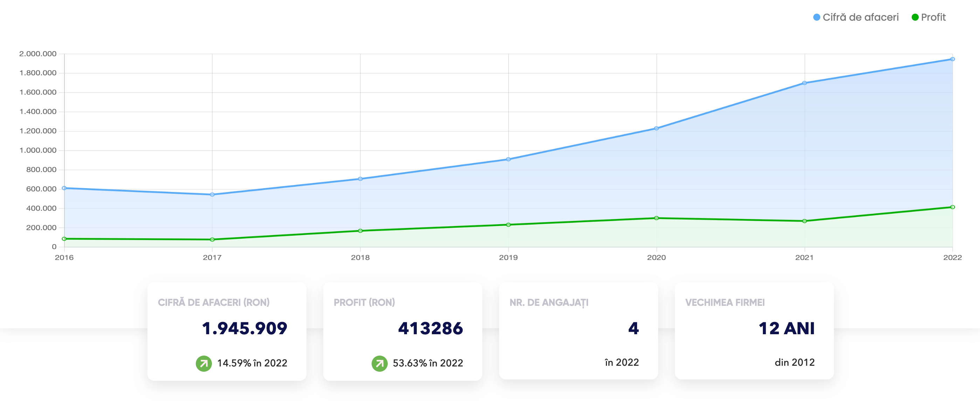Click the 400.000 y-axis label

(41, 208)
